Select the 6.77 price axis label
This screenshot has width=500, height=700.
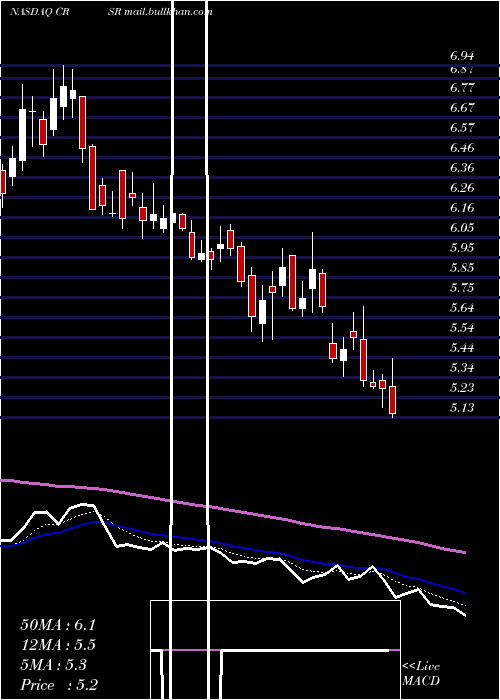[x=462, y=88]
